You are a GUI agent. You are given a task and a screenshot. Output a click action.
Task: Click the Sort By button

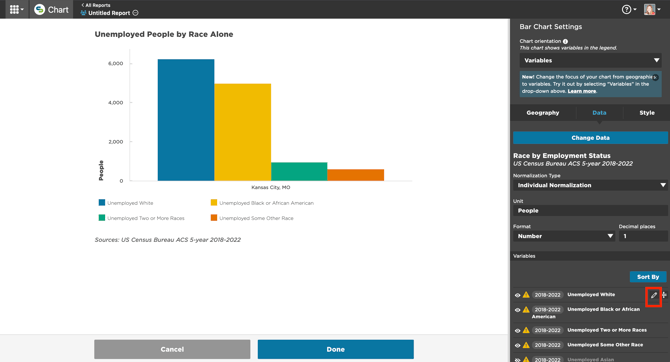[648, 277]
